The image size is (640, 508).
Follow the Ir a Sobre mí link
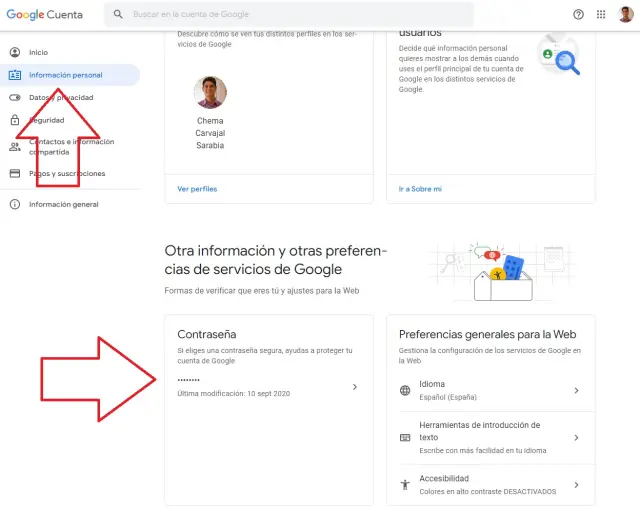[x=420, y=188]
